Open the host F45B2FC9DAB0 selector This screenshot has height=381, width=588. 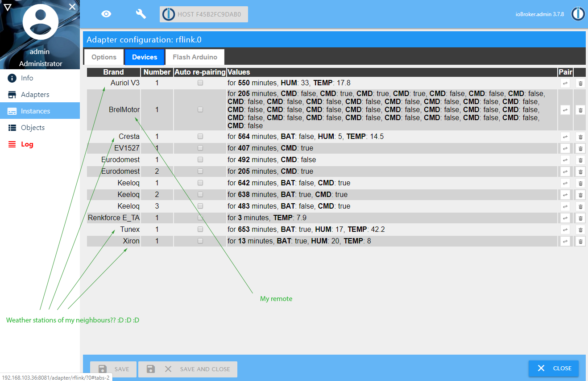click(x=204, y=14)
